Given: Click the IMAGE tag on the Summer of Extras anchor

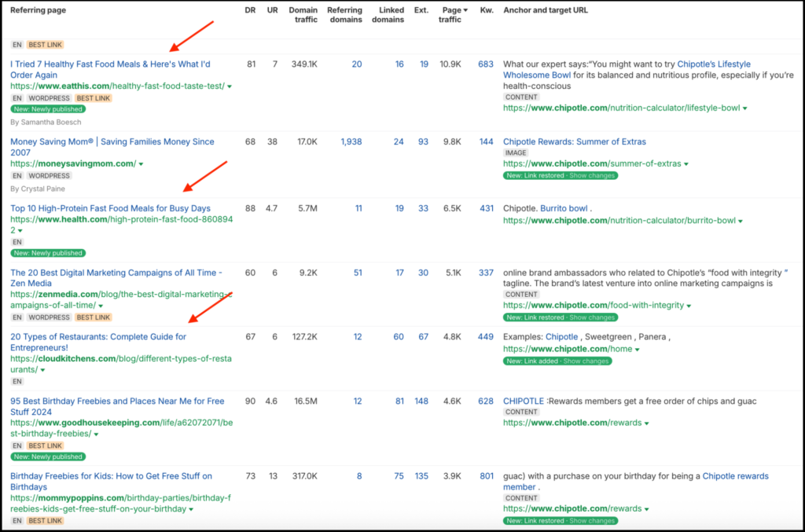Looking at the screenshot, I should pyautogui.click(x=514, y=152).
